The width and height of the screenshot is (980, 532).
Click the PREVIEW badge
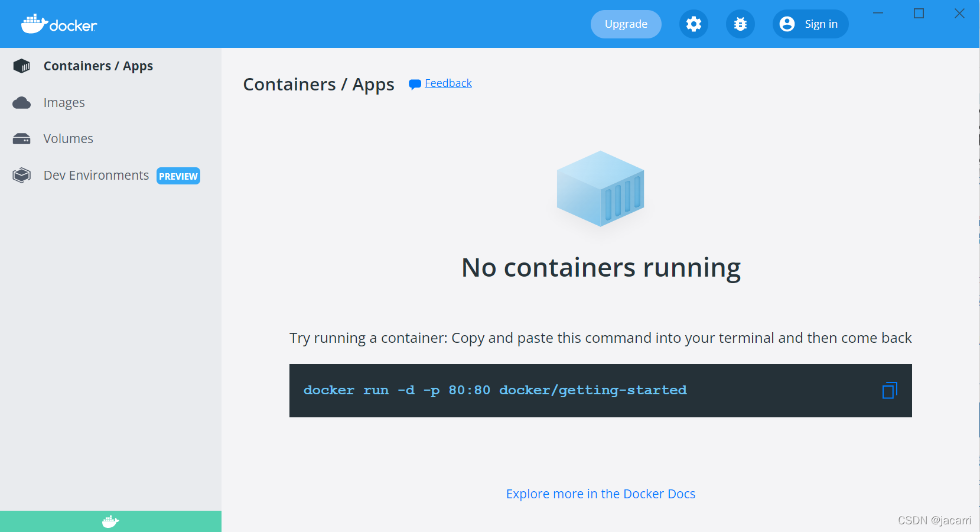tap(178, 176)
